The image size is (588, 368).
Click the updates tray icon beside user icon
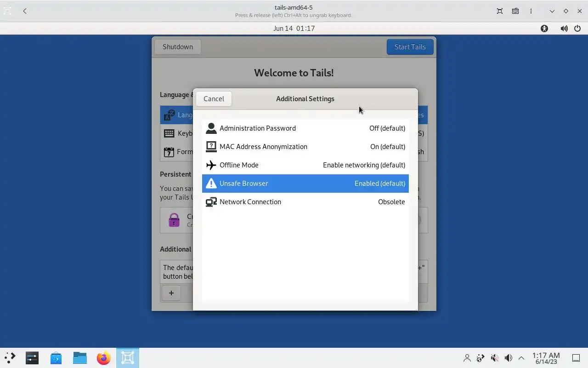481,358
